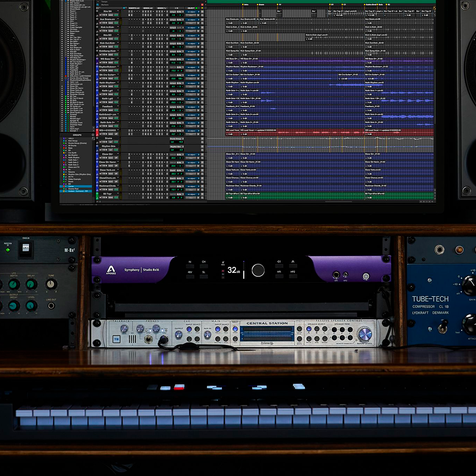Click the group view icon beside <ALL>

(93, 139)
